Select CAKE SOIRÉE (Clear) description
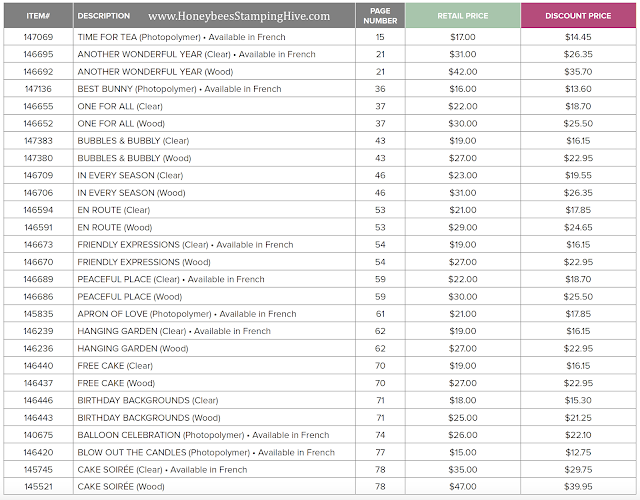 [162, 470]
